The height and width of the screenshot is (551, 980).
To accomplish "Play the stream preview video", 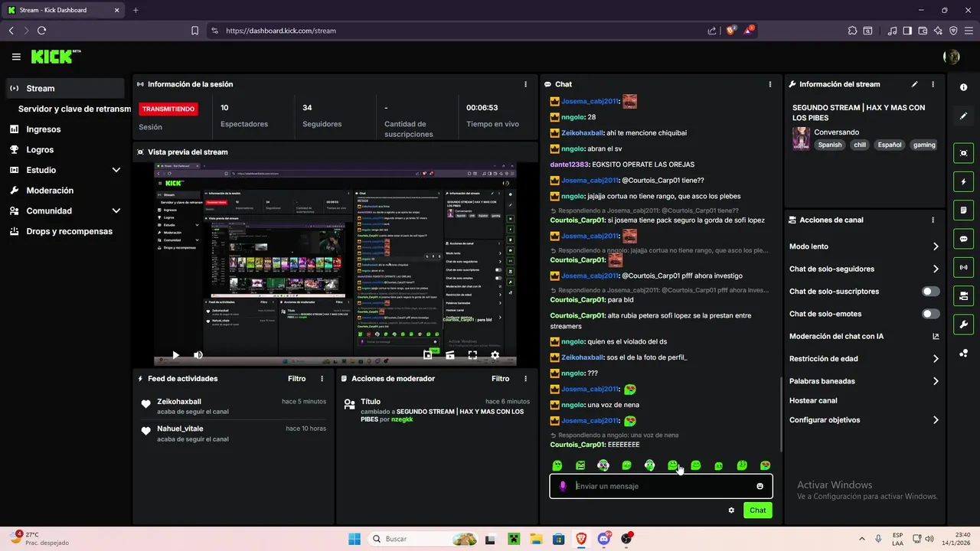I will (x=175, y=355).
